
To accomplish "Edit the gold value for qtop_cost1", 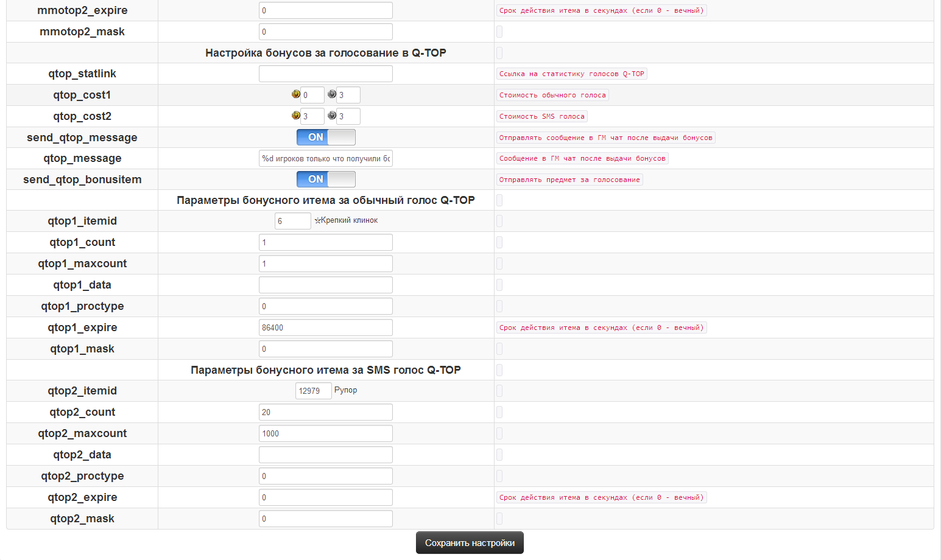I will point(312,95).
